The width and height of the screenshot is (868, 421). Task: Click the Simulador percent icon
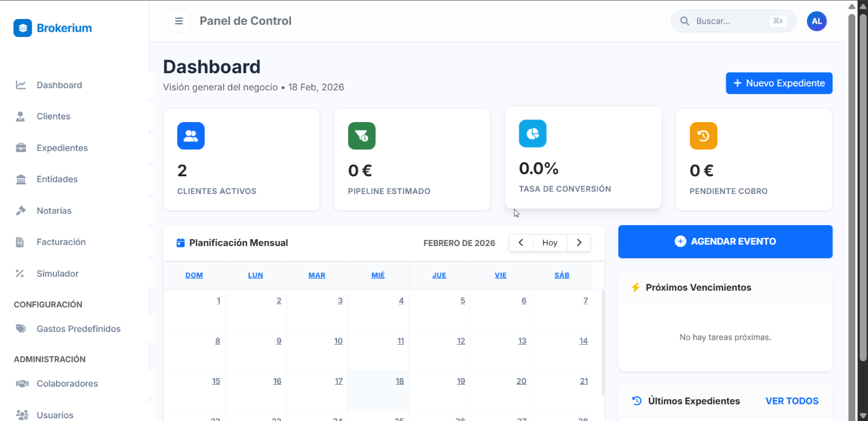tap(20, 273)
